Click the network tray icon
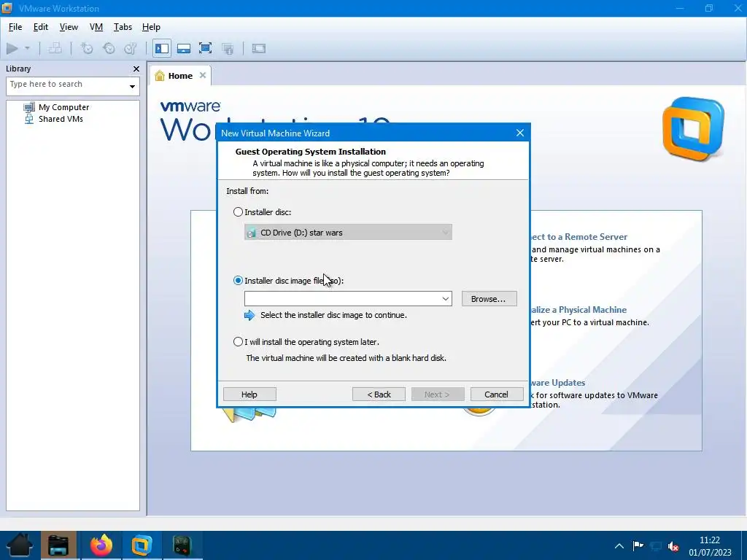 tap(656, 545)
